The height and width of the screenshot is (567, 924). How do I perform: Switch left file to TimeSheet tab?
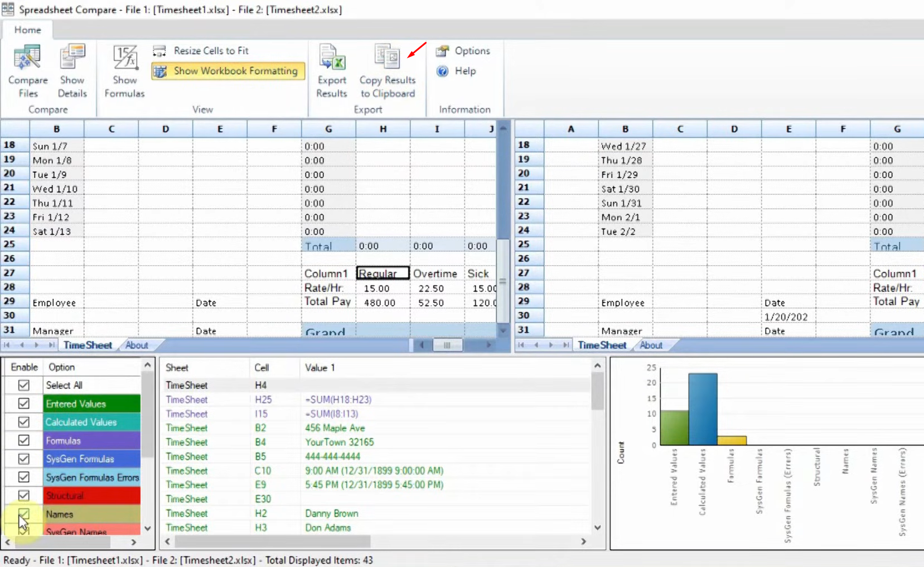point(88,345)
